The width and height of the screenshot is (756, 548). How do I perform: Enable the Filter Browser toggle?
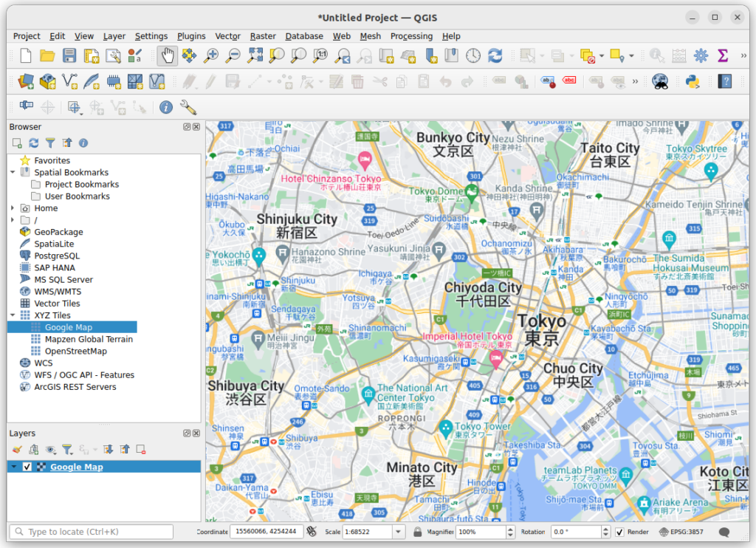point(50,143)
